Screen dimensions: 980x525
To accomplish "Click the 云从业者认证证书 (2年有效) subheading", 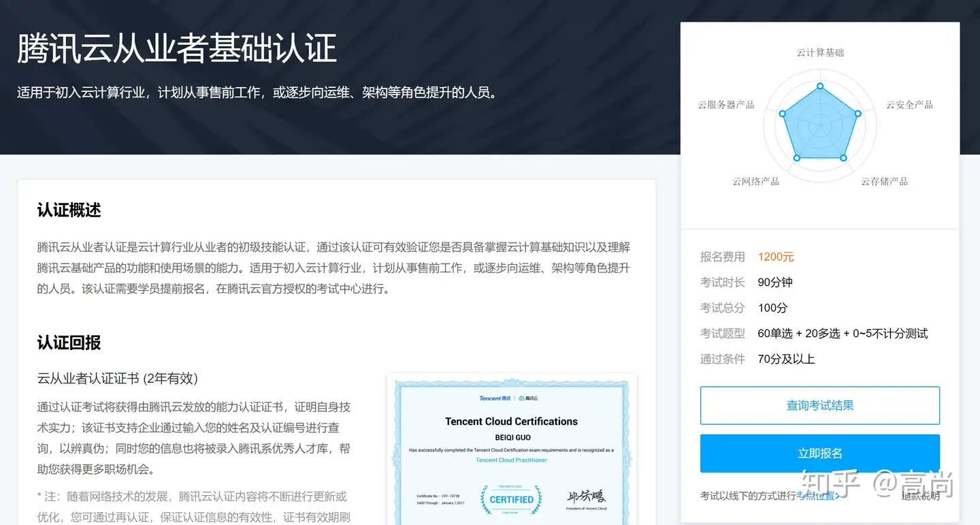I will tap(118, 379).
